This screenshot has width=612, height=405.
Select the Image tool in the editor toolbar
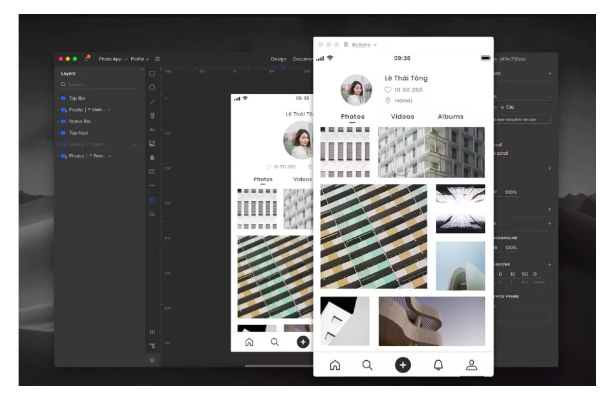click(x=152, y=144)
